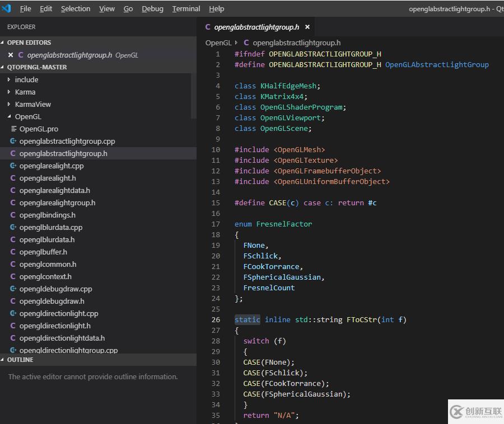The height and width of the screenshot is (424, 504).
Task: Click the openglarealight.cpp file icon
Action: [13, 166]
